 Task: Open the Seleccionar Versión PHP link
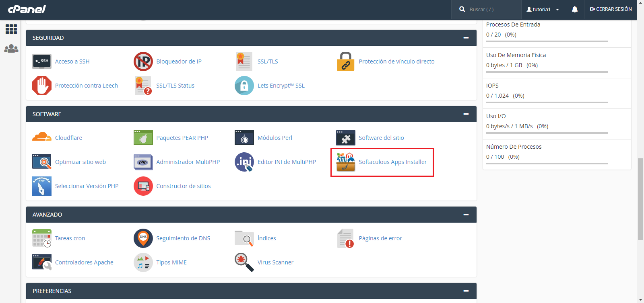(x=87, y=186)
